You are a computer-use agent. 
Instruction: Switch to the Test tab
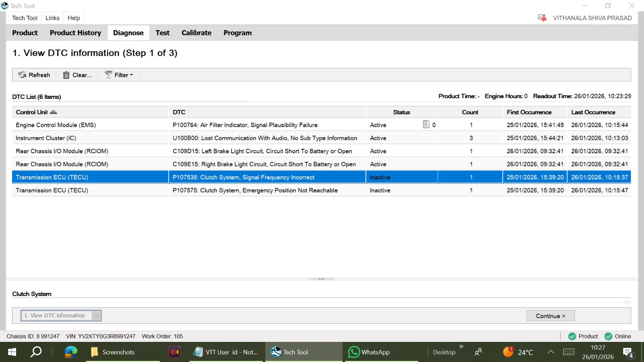click(163, 33)
